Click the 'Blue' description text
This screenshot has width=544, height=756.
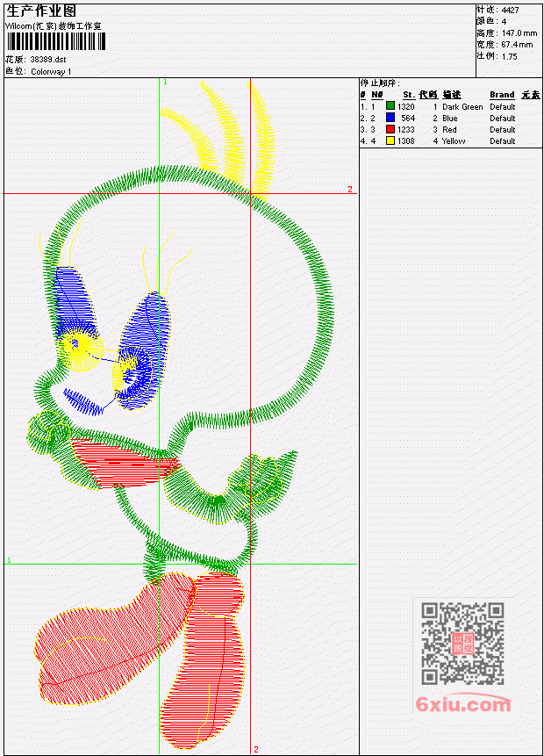(x=450, y=119)
